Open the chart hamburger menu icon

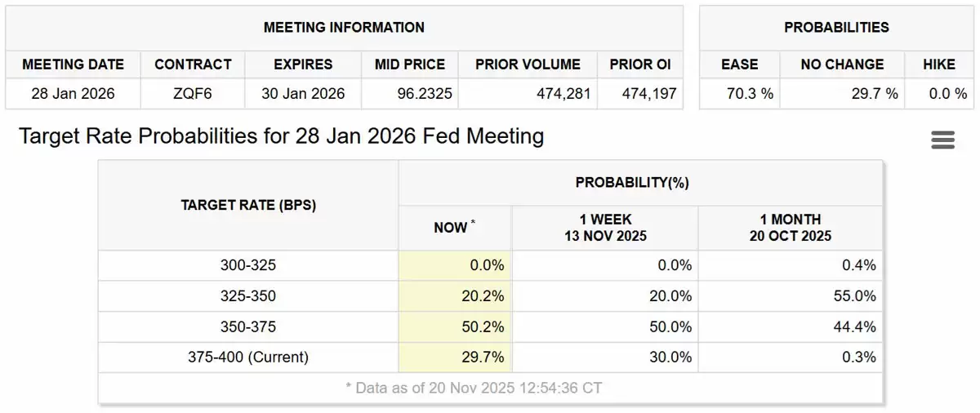(942, 140)
